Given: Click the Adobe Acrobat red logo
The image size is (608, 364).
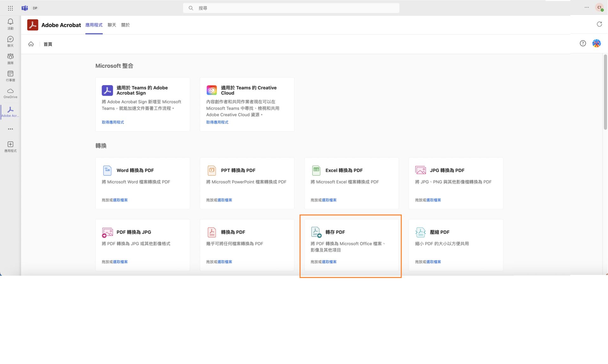Looking at the screenshot, I should (33, 25).
